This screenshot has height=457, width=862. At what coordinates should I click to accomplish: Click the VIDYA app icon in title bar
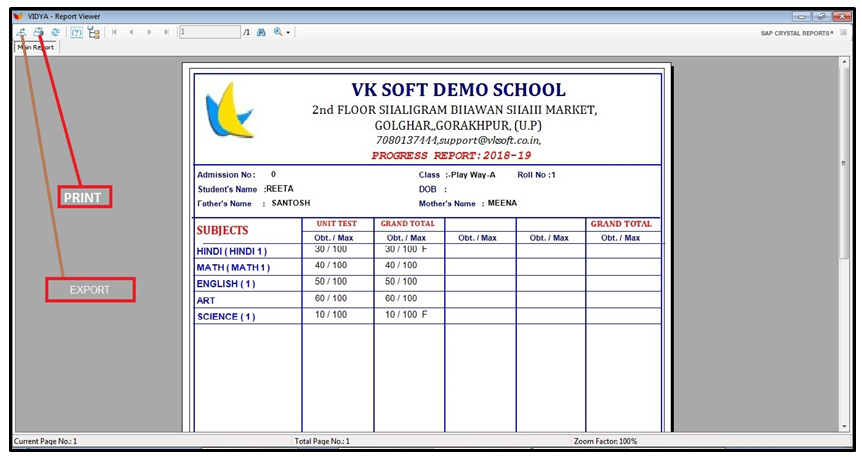[x=18, y=16]
